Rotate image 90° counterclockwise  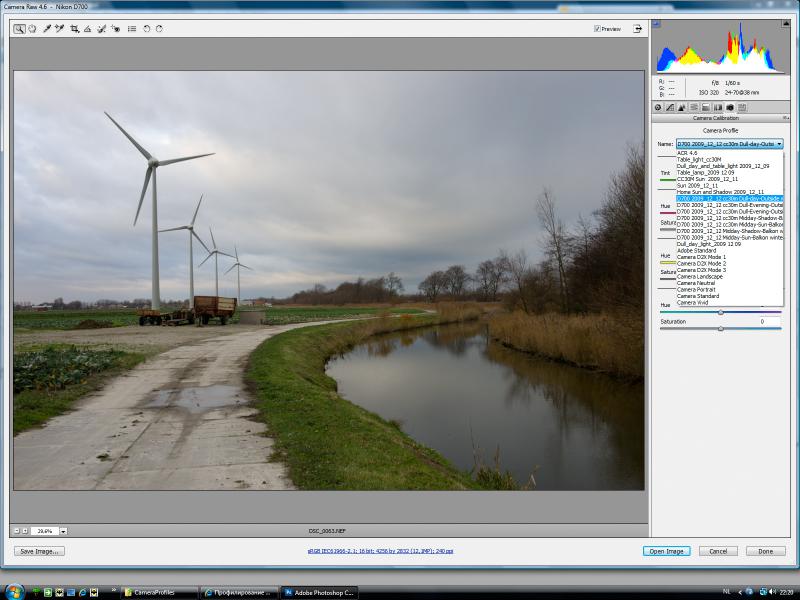146,29
